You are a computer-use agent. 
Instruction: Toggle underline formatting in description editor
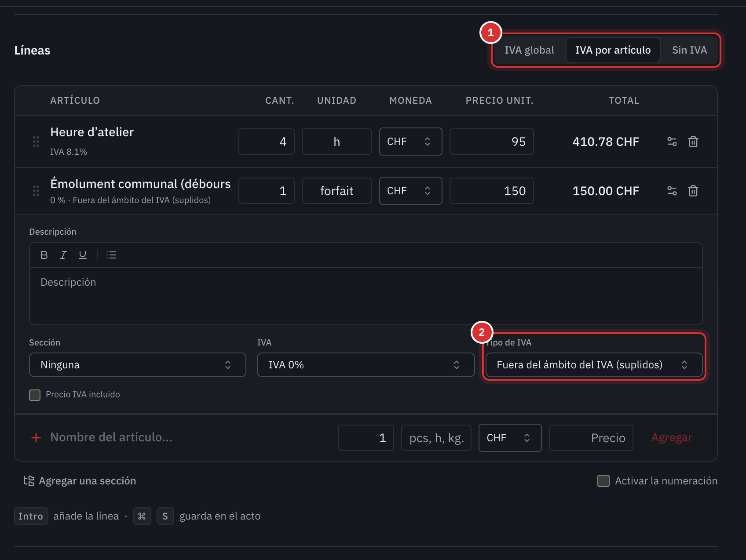(x=83, y=255)
